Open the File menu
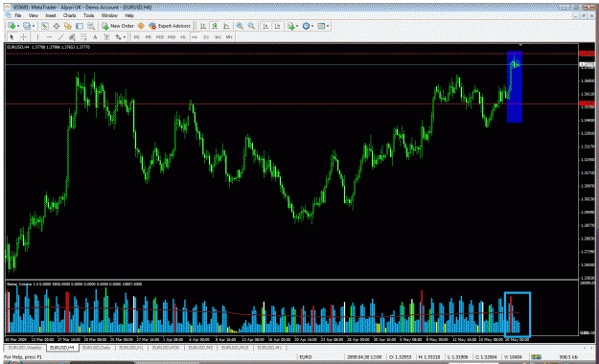The image size is (599, 364). click(17, 15)
